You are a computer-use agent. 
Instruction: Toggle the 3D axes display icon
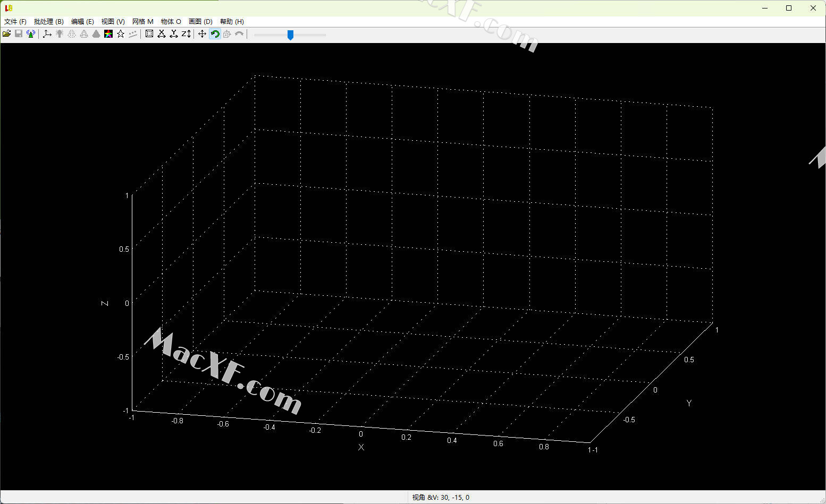tap(47, 34)
